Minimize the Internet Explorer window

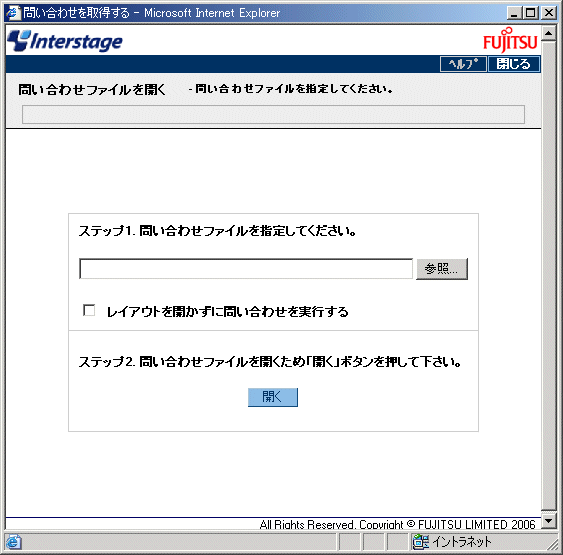click(x=514, y=13)
